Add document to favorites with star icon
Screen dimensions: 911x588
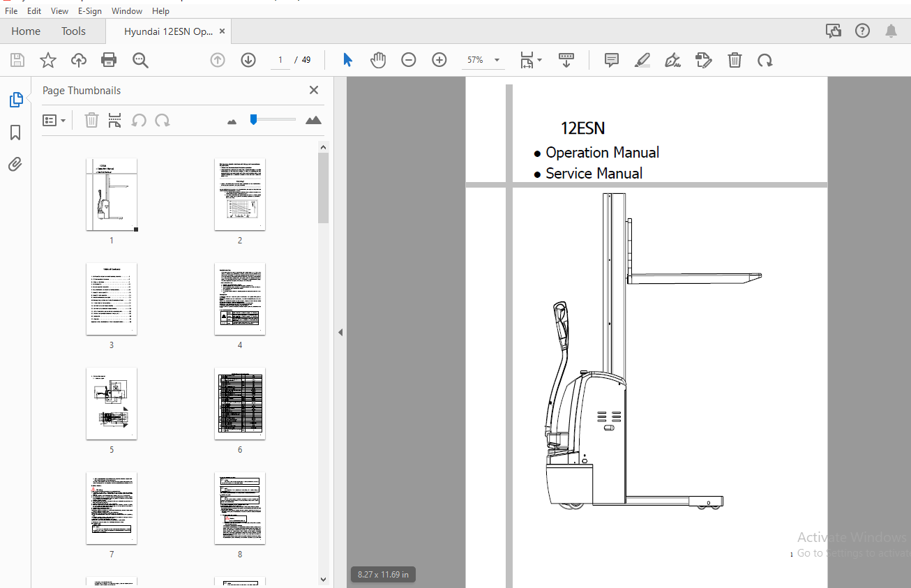[48, 60]
